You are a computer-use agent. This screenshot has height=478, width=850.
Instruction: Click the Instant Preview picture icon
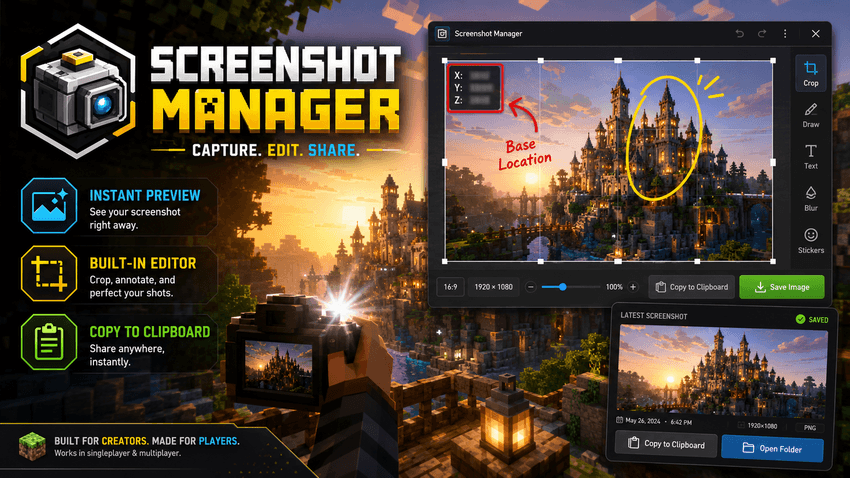[49, 206]
